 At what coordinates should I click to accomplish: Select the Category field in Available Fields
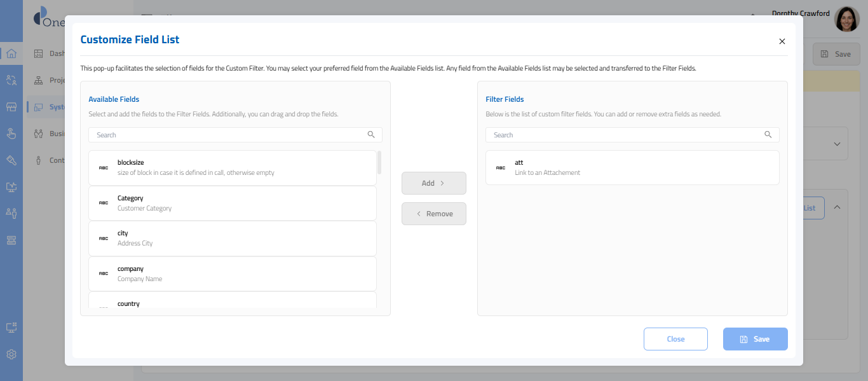click(232, 203)
